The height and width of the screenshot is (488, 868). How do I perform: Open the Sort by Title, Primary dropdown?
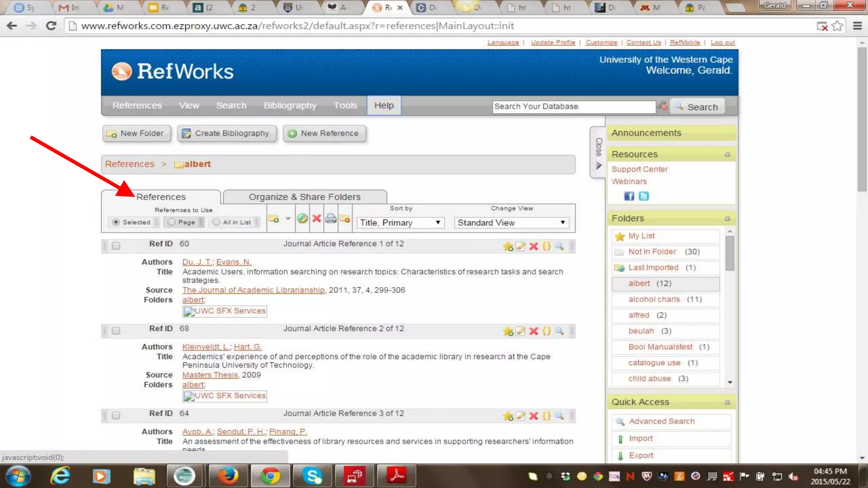pyautogui.click(x=400, y=223)
